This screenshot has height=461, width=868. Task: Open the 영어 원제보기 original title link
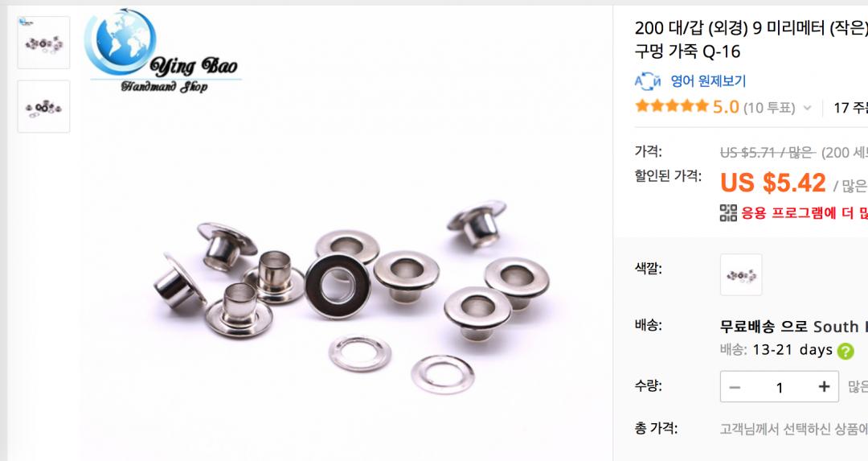point(708,81)
